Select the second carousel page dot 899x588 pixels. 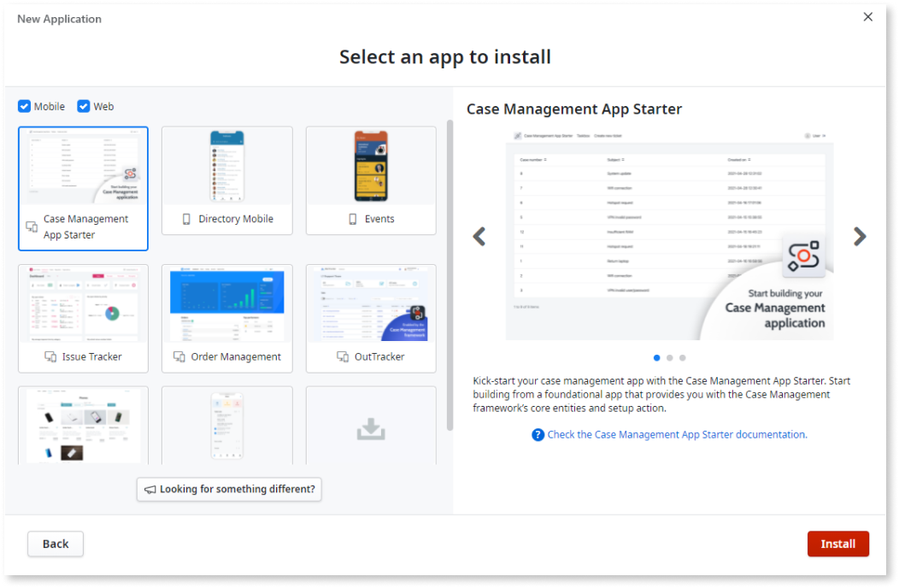coord(669,358)
